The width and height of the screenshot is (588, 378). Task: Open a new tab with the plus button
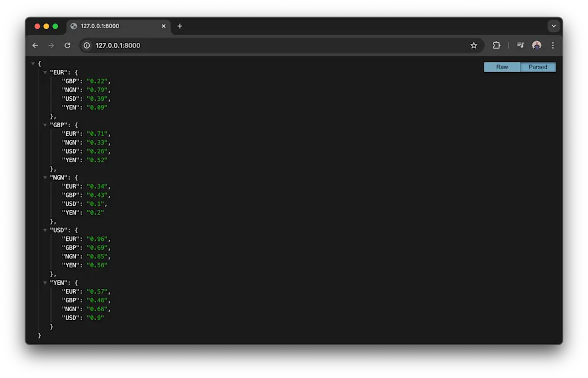[179, 26]
